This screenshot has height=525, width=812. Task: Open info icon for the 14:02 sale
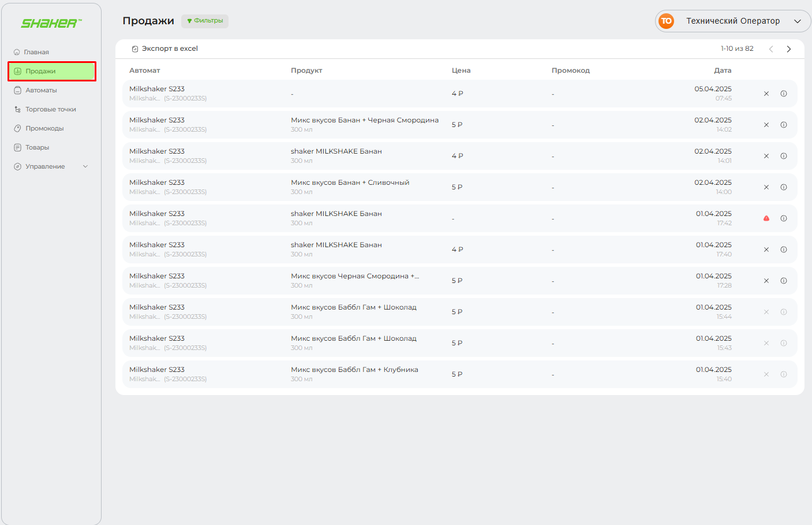click(x=784, y=125)
